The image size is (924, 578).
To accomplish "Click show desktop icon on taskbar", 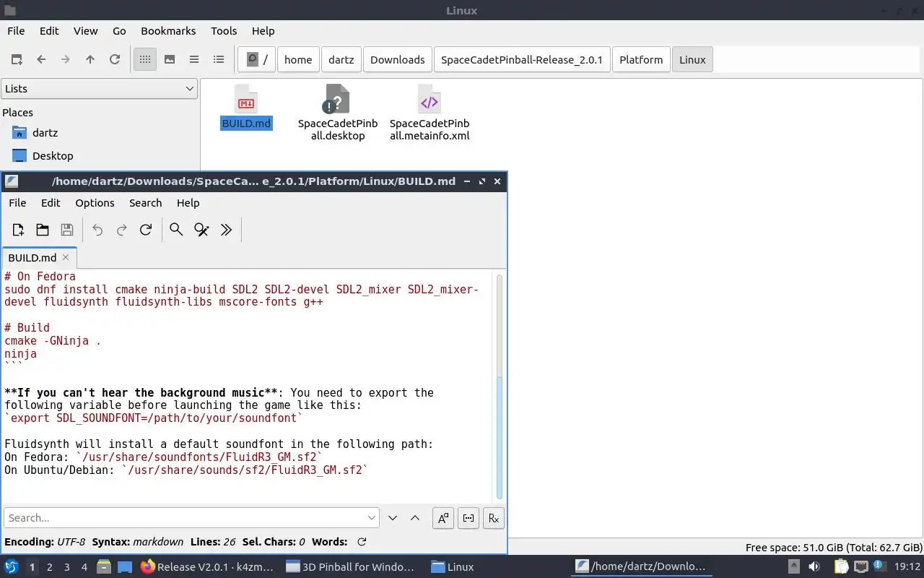I will tap(125, 567).
